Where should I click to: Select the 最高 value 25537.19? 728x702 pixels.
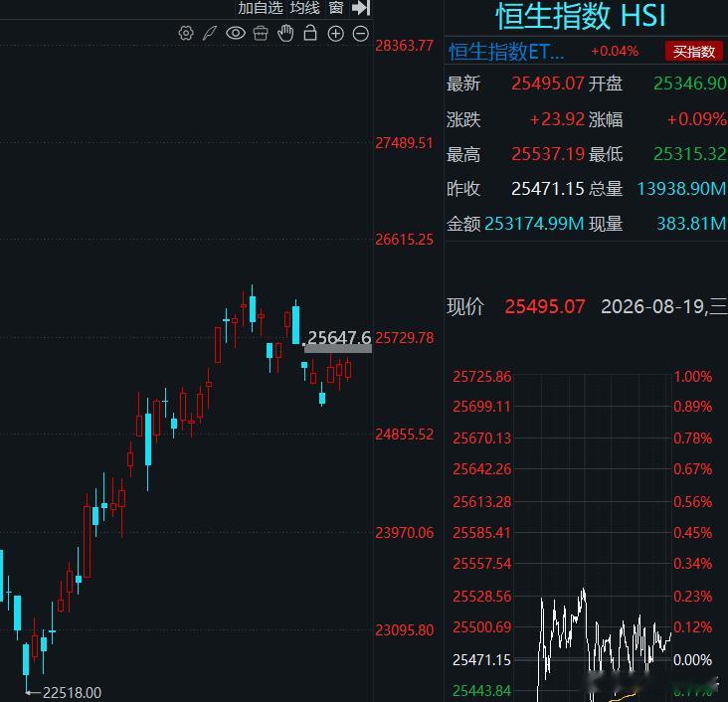coord(548,154)
